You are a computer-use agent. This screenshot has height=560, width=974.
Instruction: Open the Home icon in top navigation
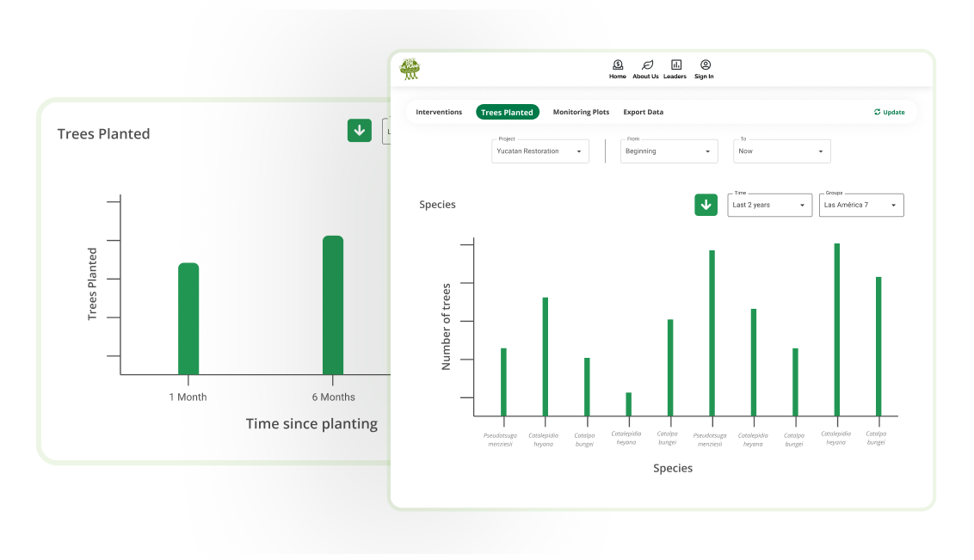click(618, 65)
